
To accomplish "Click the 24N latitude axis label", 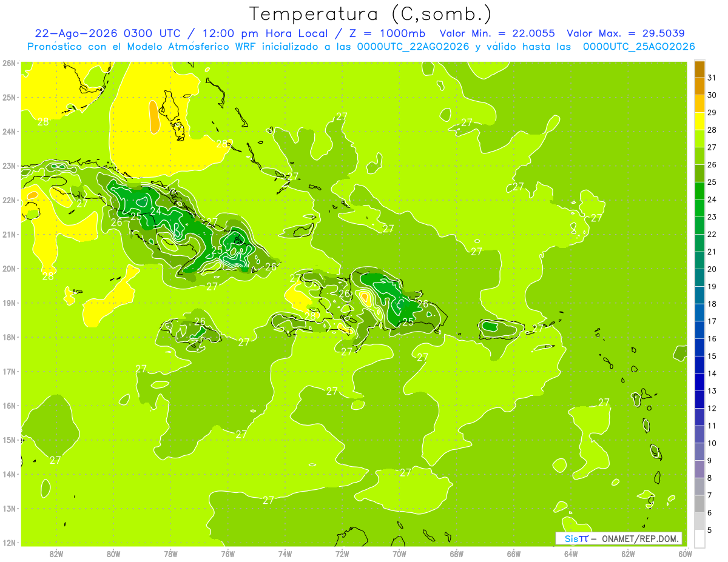I will tap(8, 132).
